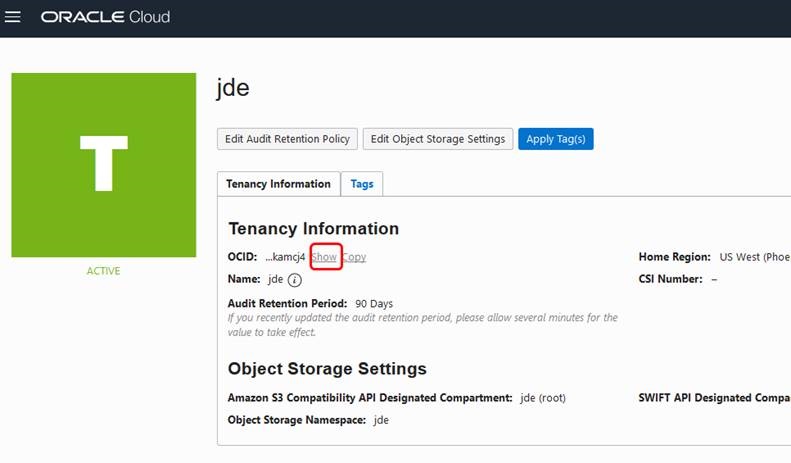Image resolution: width=791 pixels, height=463 pixels.
Task: Click the CSI Number label
Action: pyautogui.click(x=670, y=279)
